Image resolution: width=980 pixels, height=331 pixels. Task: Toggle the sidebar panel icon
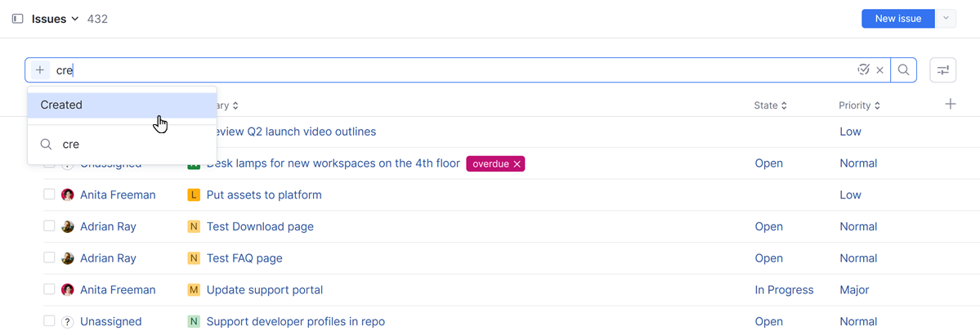click(18, 19)
